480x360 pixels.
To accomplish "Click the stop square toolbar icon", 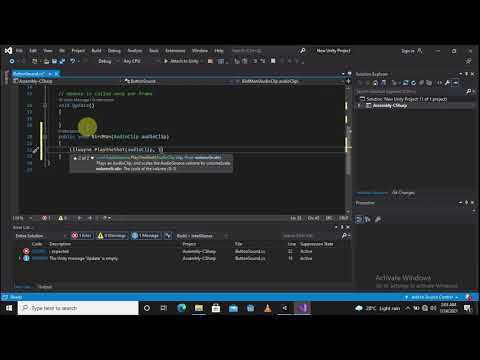I will click(x=273, y=61).
